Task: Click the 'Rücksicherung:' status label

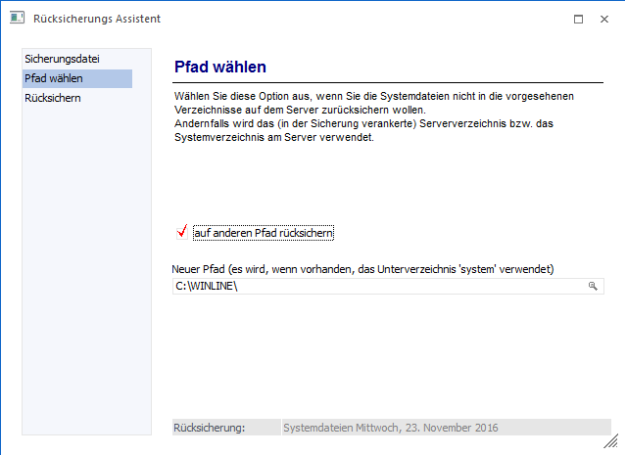Action: tap(209, 427)
